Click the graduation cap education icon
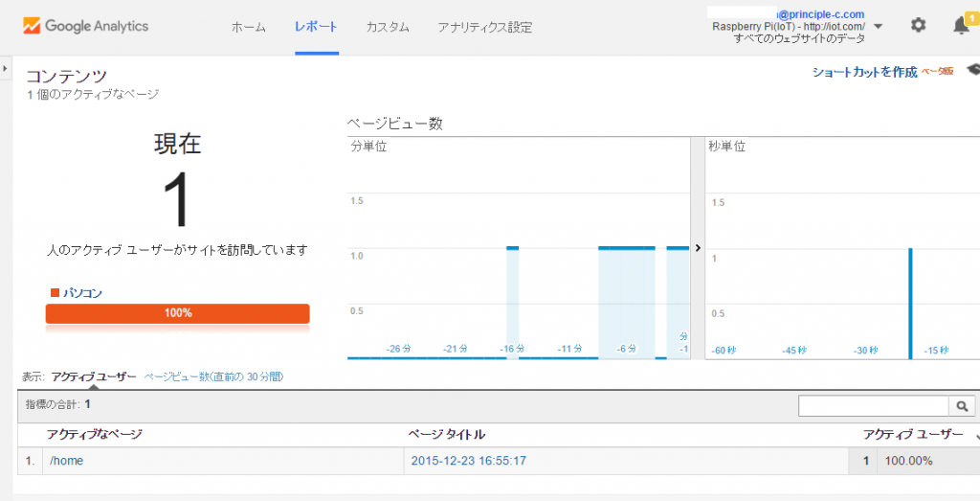This screenshot has width=980, height=501. (973, 70)
